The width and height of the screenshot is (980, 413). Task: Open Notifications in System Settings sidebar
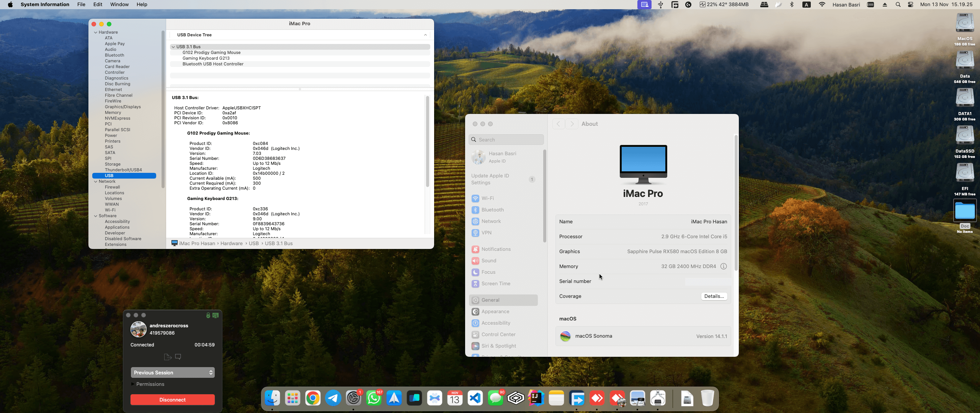click(503, 249)
